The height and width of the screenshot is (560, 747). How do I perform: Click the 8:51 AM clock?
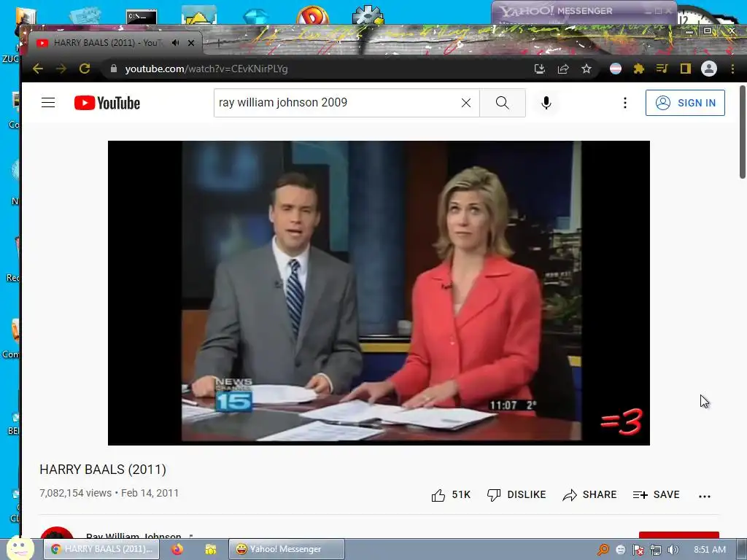point(710,550)
